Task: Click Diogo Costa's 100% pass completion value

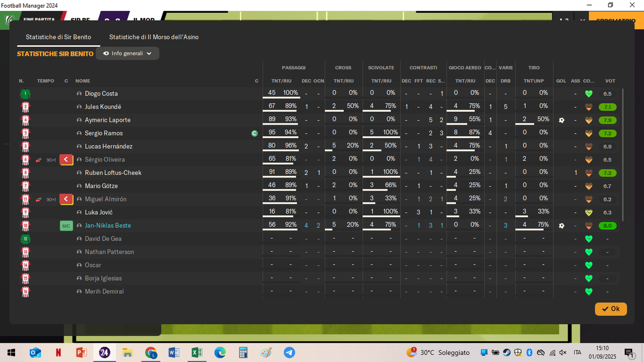Action: (290, 93)
